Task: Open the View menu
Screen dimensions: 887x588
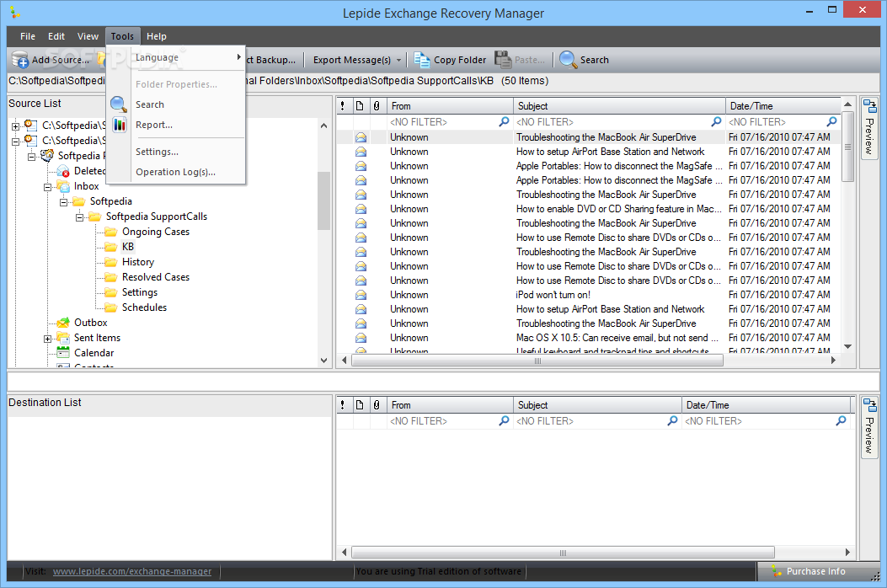Action: click(88, 36)
